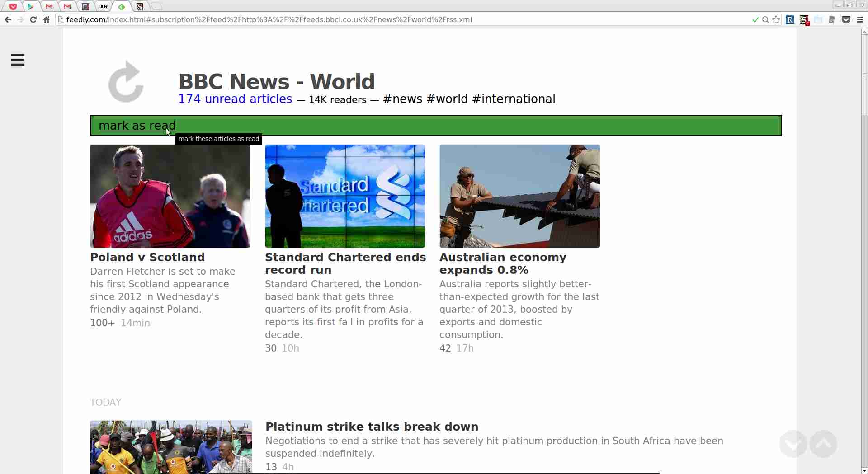The width and height of the screenshot is (868, 474).
Task: Click the Poland v Scotland footballer thumbnail
Action: [x=170, y=196]
